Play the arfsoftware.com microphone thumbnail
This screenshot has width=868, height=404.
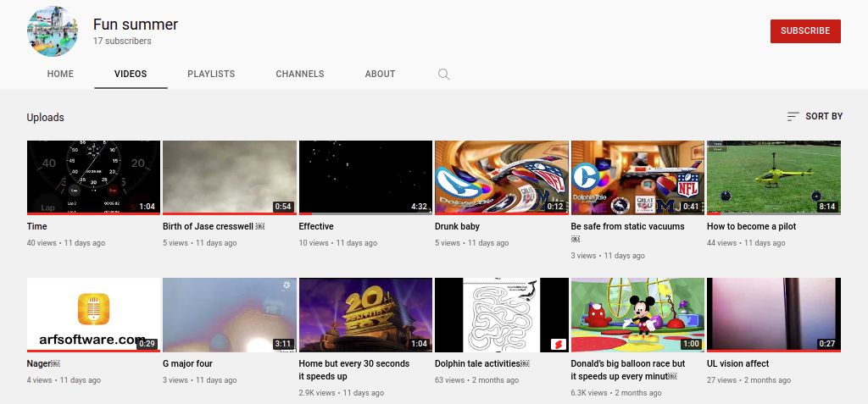point(93,315)
